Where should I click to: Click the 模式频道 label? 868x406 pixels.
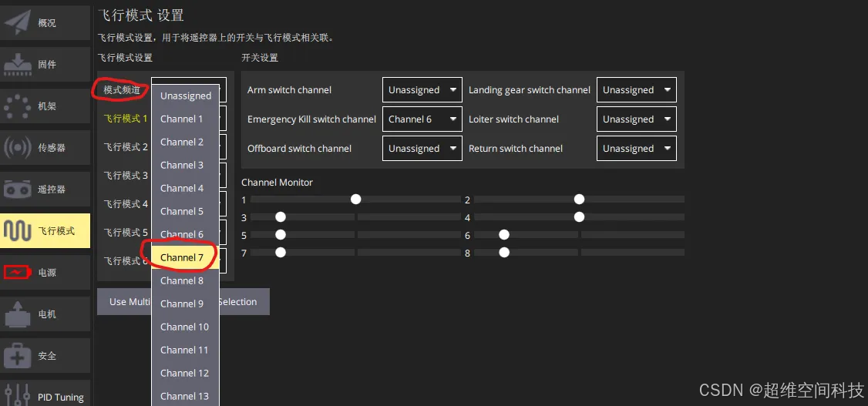tap(123, 89)
